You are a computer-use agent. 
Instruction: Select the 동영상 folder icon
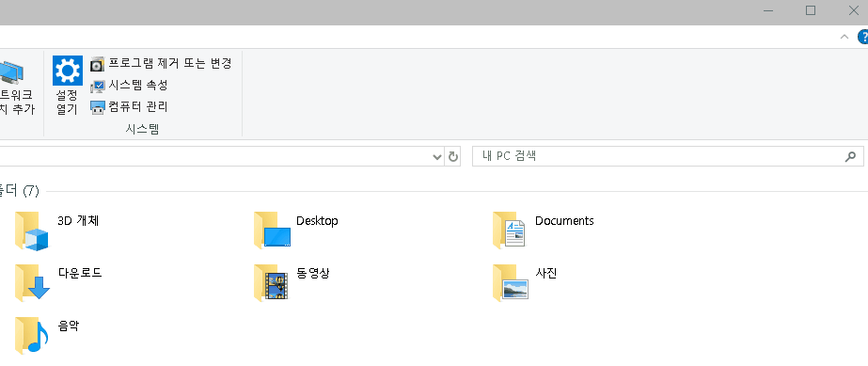click(x=271, y=282)
